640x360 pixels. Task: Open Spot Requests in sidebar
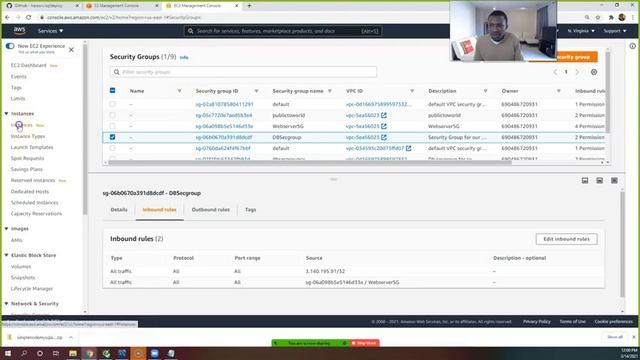pos(27,158)
